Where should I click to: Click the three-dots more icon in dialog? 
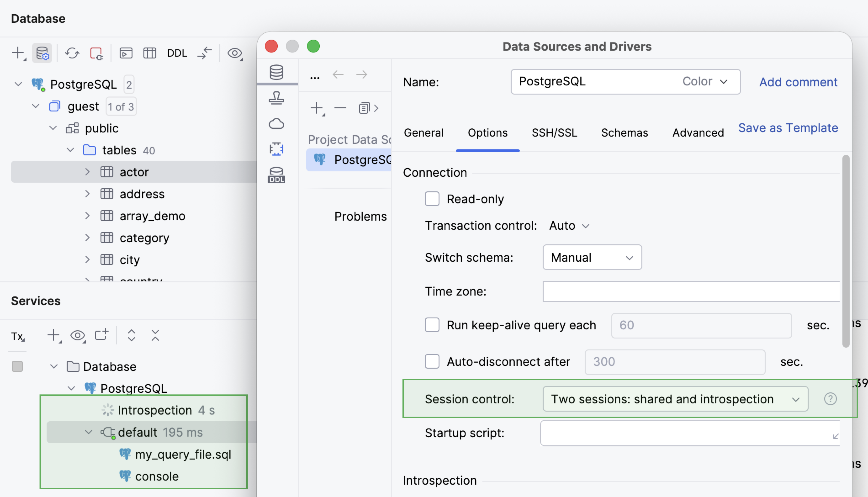pos(315,78)
